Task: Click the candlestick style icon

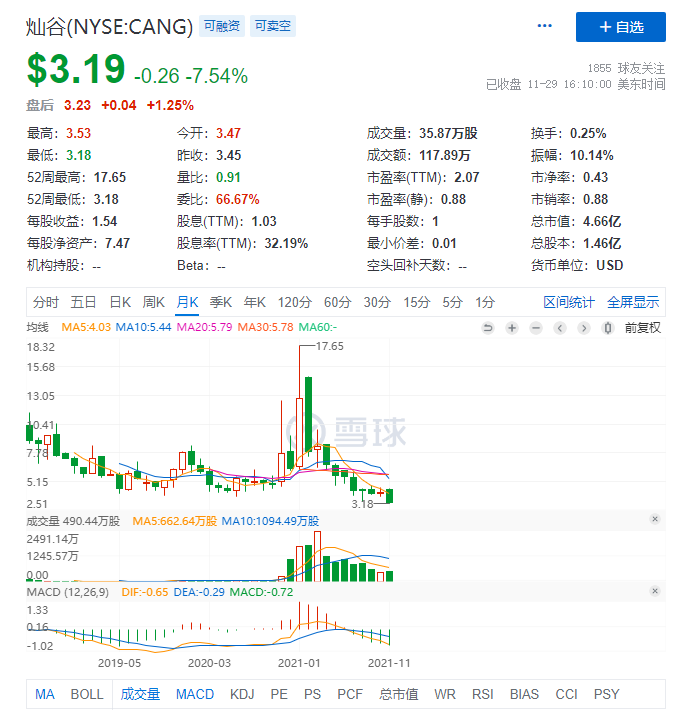Action: click(x=606, y=327)
